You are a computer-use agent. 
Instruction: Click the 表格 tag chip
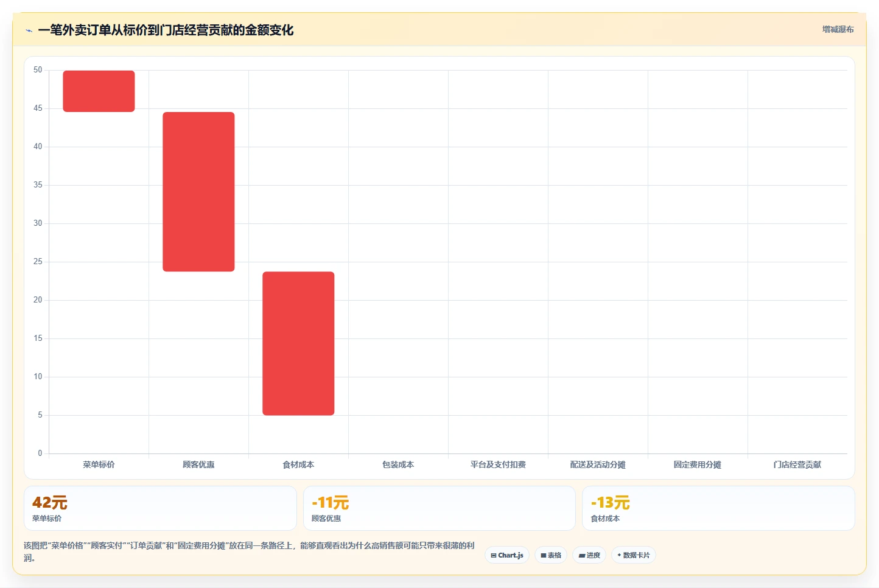(551, 555)
